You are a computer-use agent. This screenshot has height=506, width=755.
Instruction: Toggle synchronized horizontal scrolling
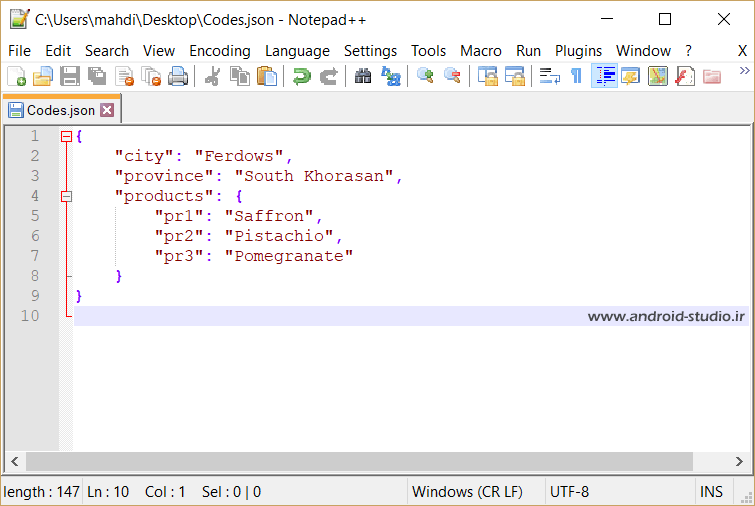(x=514, y=76)
